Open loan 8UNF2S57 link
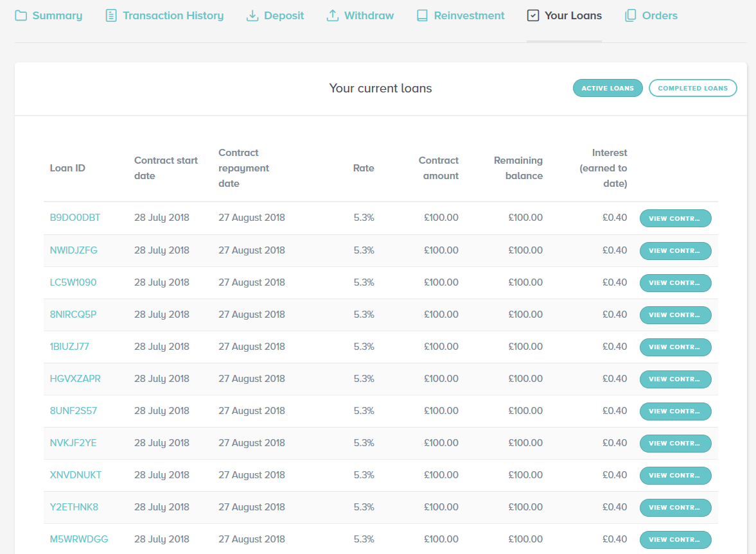Screen dimensions: 756x554 coord(73,411)
